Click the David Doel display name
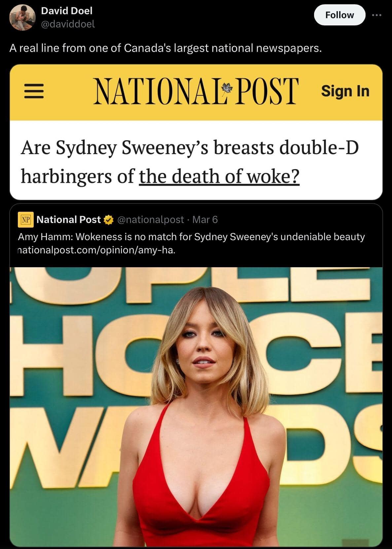Screen dimensions: 392x549 point(67,11)
